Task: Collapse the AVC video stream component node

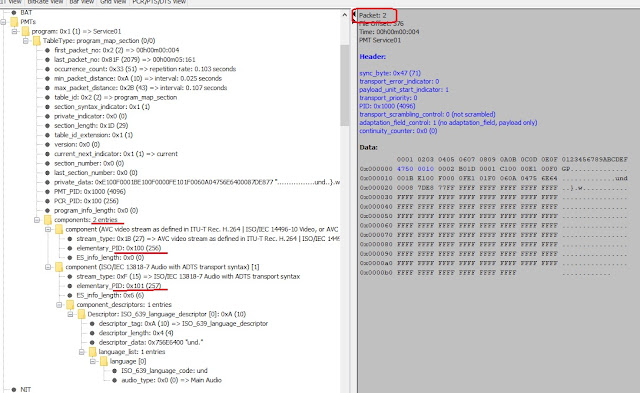Action: (48, 229)
